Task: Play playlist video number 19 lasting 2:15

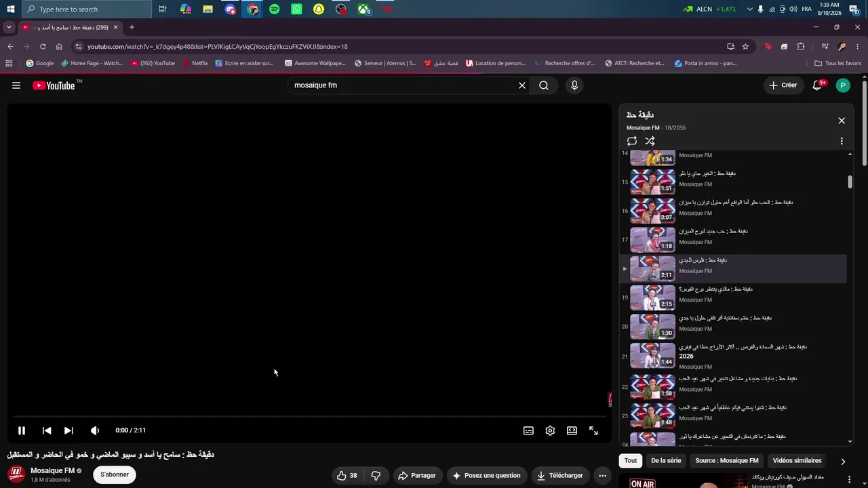Action: pyautogui.click(x=733, y=297)
